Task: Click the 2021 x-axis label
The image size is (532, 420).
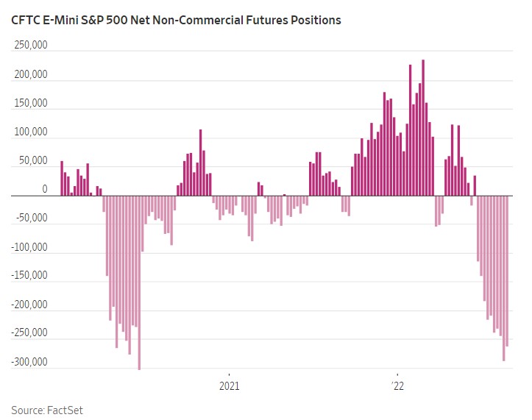Action: point(229,385)
